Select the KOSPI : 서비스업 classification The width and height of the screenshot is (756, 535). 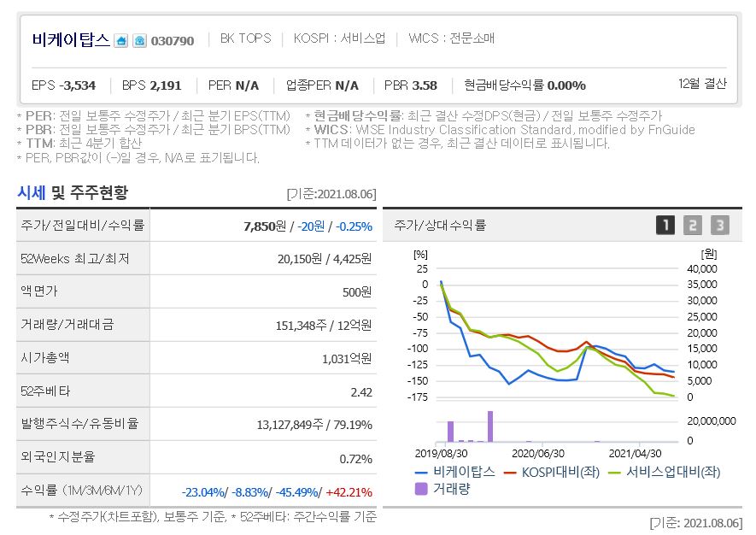[339, 38]
